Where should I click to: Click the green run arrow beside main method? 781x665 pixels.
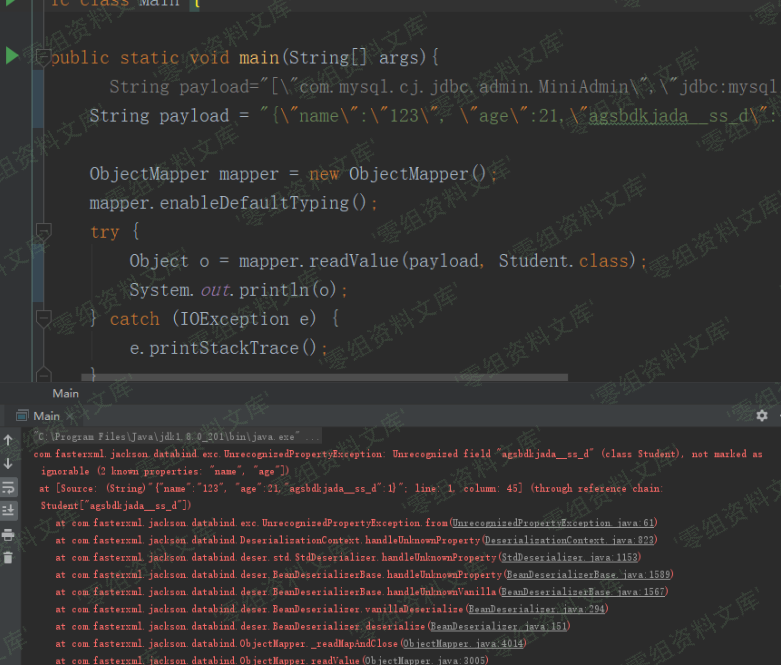tap(12, 56)
